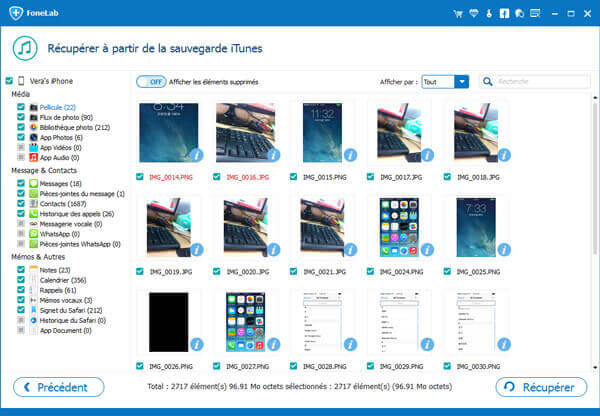The width and height of the screenshot is (600, 416).
Task: Click the vertical scrollbar thumb
Action: (595, 180)
